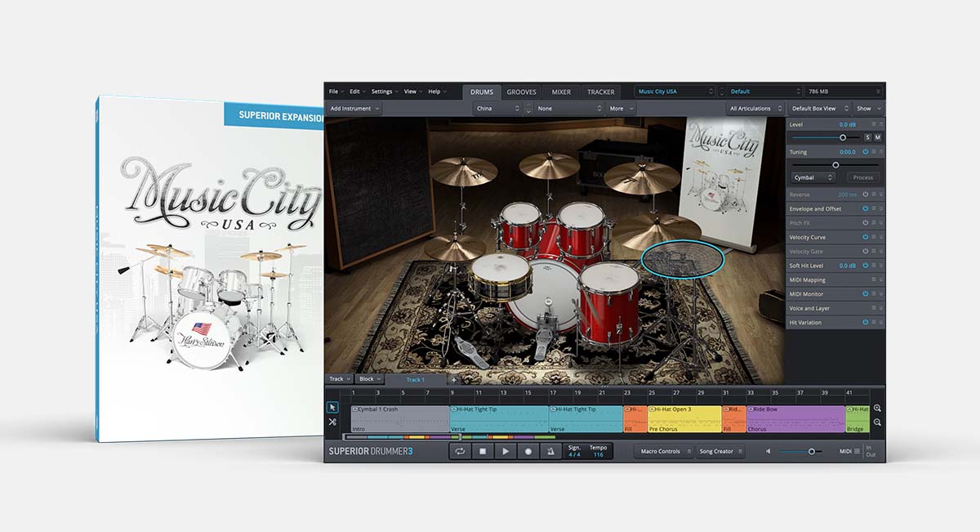Open the Add Instrument dropdown
The height and width of the screenshot is (532, 980).
pyautogui.click(x=354, y=108)
